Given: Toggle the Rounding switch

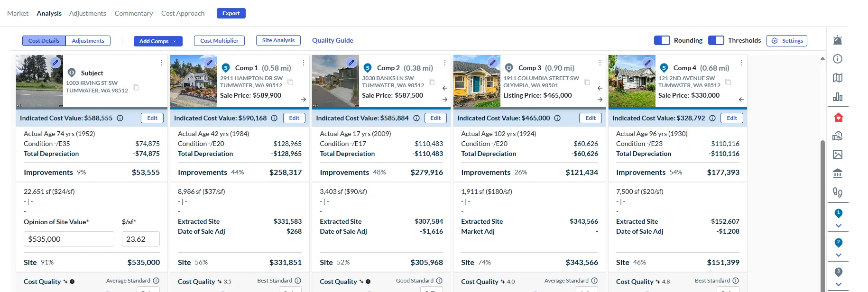Looking at the screenshot, I should pos(662,40).
